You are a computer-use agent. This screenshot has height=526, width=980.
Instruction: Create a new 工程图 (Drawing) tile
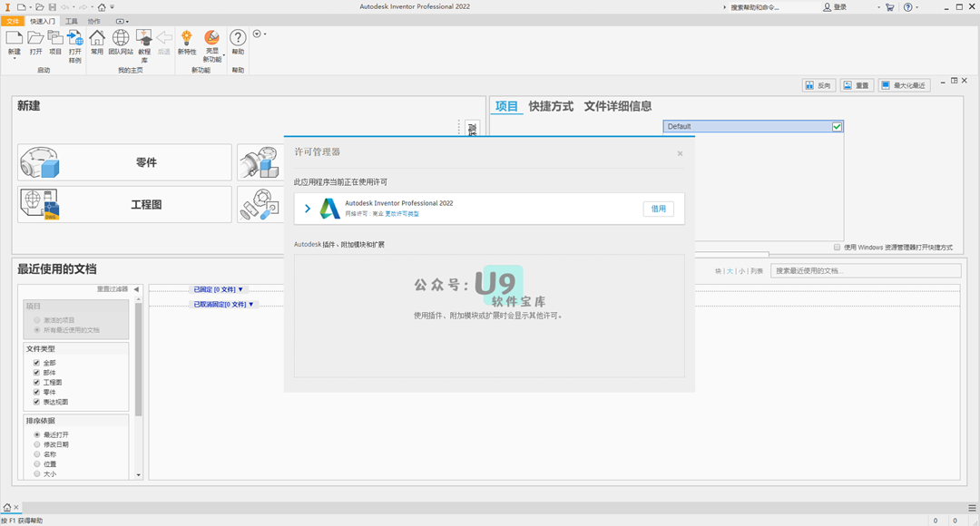click(x=125, y=204)
